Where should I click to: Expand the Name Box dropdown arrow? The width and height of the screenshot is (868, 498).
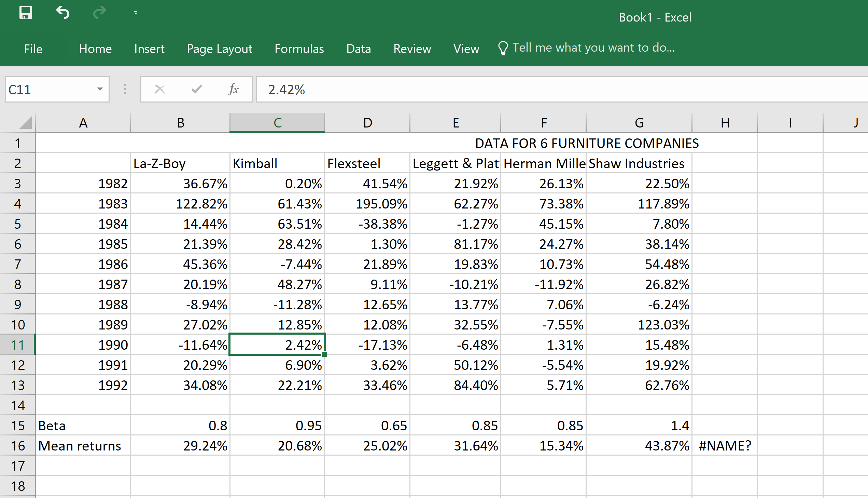tap(100, 90)
